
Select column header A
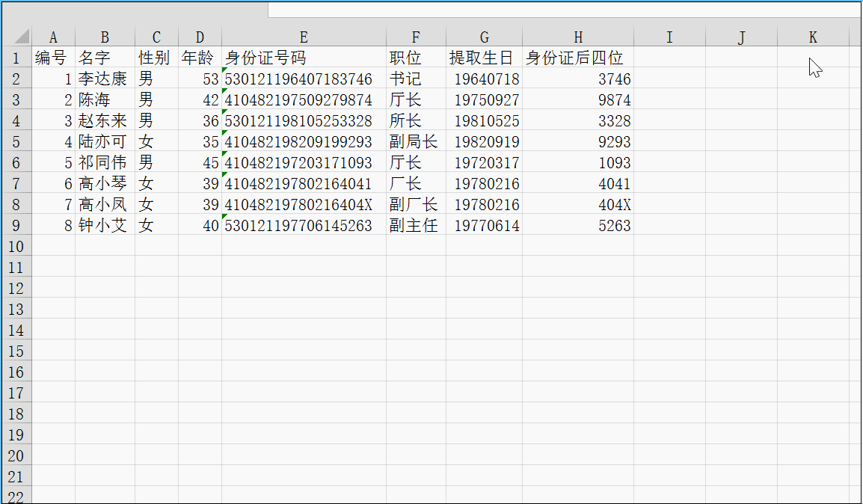click(x=53, y=36)
